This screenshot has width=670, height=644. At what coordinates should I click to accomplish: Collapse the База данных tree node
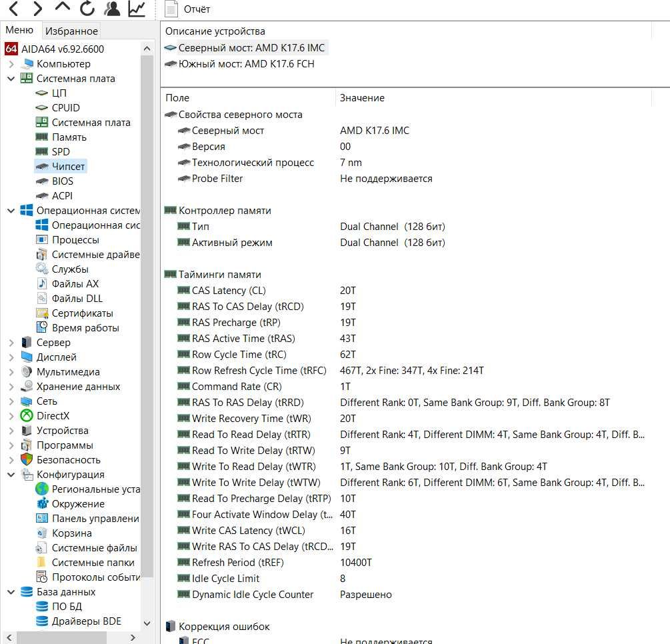coord(11,592)
